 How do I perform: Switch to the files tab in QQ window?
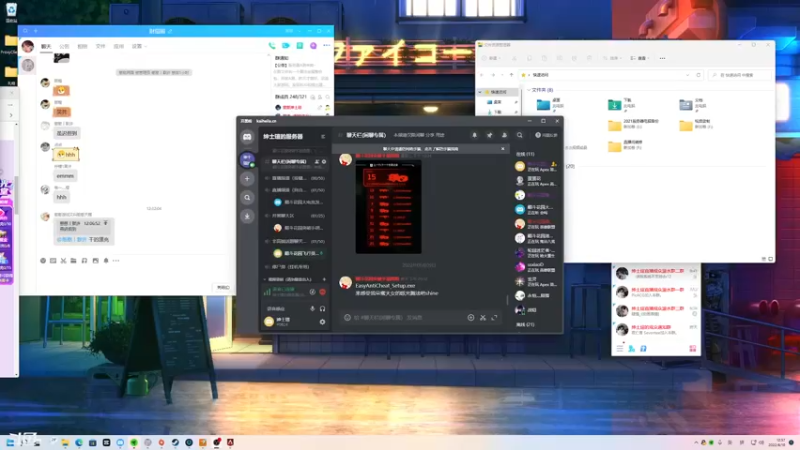[x=101, y=46]
